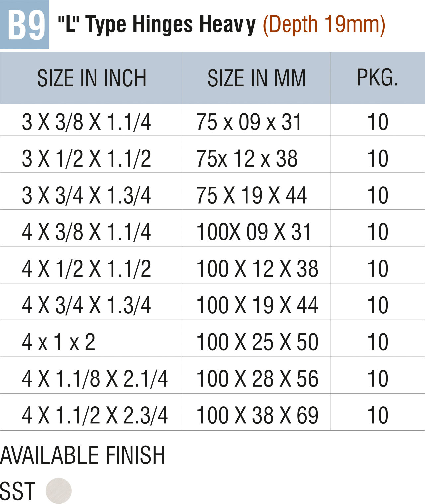Click the blue B9 badge
This screenshot has height=504, width=425.
(25, 25)
